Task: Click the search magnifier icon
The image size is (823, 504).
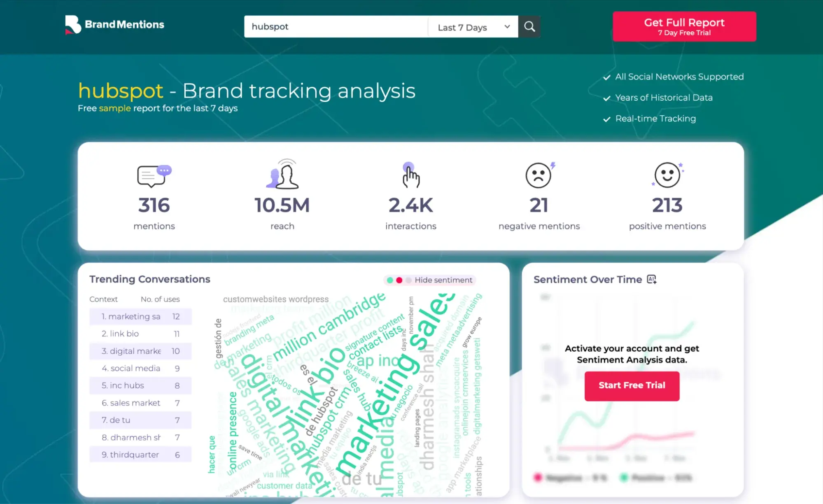Action: click(529, 26)
